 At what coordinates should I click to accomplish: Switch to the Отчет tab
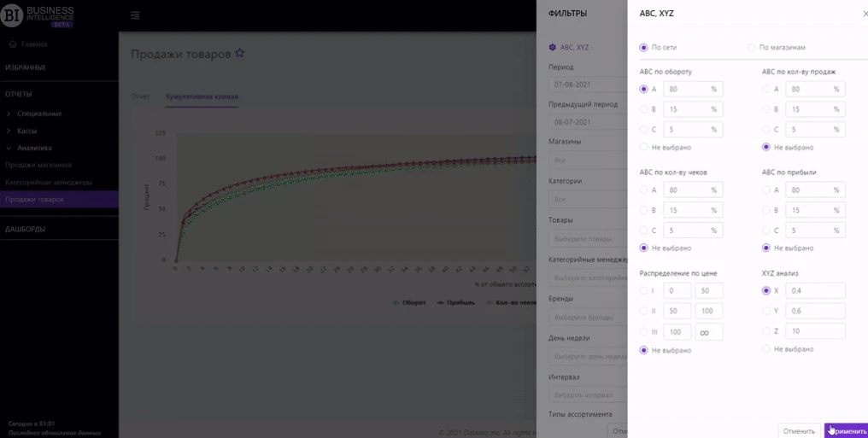coord(140,96)
